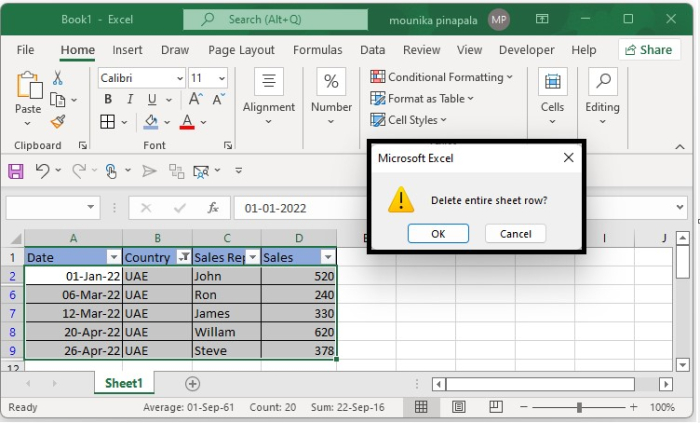Open the Sales Rep filter dropdown

tap(253, 257)
